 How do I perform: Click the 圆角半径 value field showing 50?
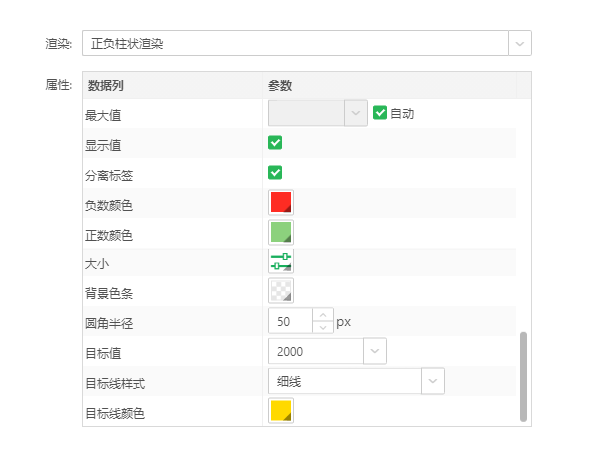290,321
